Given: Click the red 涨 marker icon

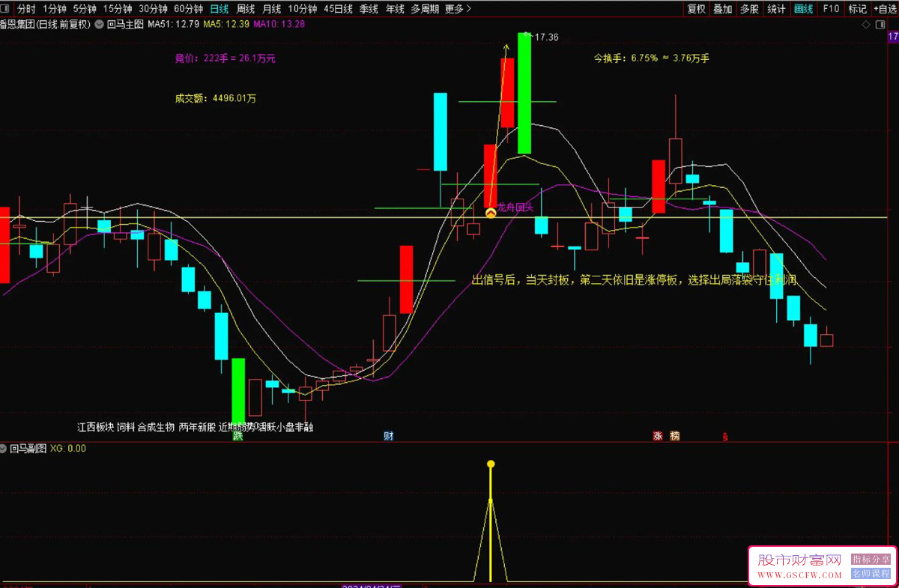Looking at the screenshot, I should click(x=658, y=436).
